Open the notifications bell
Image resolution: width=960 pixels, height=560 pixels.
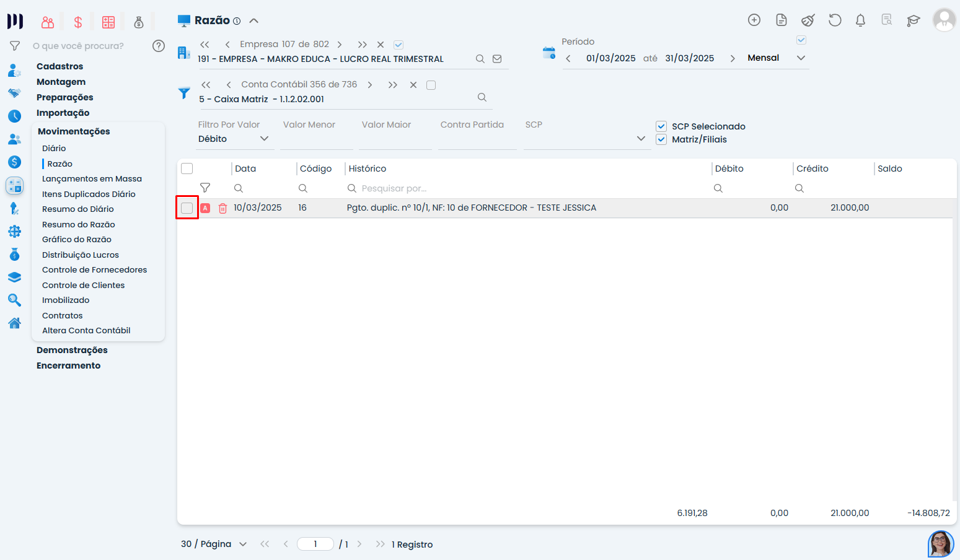click(x=860, y=20)
